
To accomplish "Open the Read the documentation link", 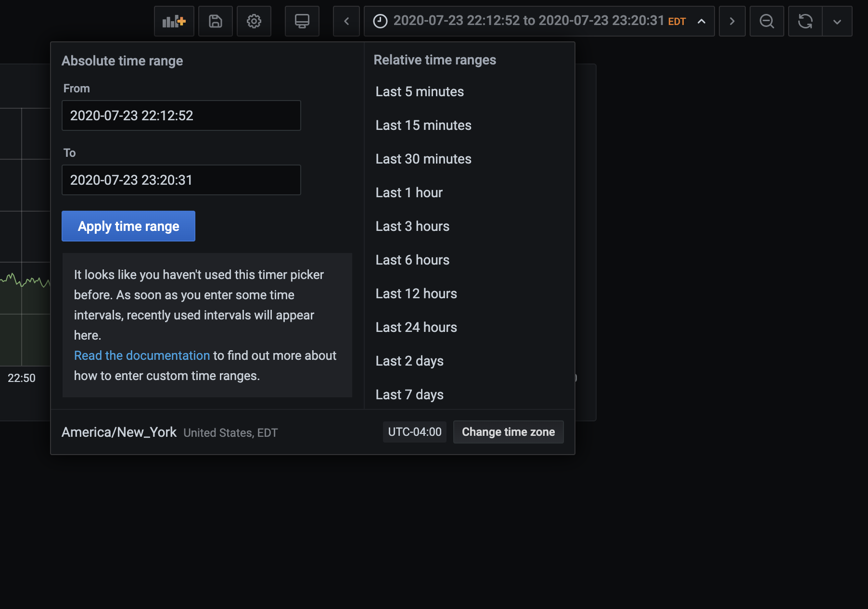I will click(141, 355).
